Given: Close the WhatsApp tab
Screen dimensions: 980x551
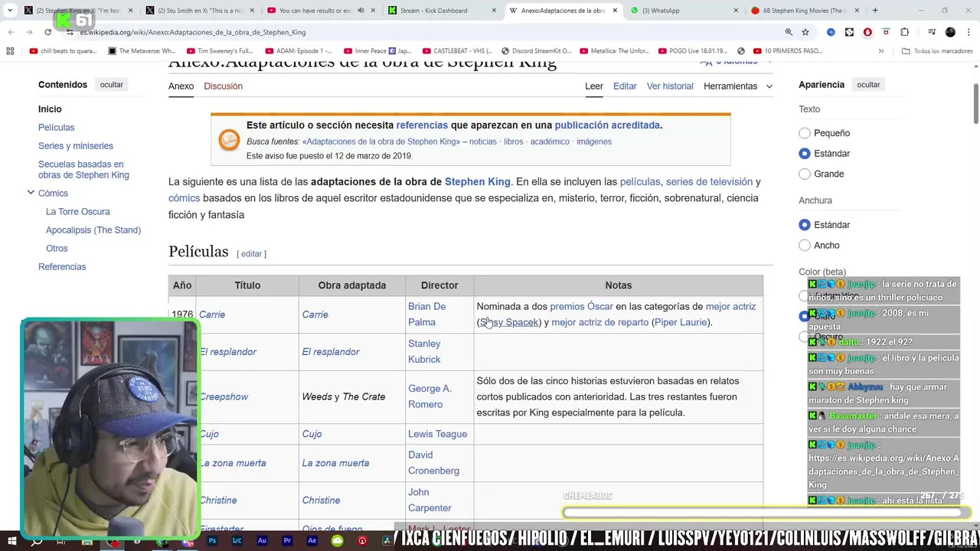Looking at the screenshot, I should pyautogui.click(x=737, y=11).
